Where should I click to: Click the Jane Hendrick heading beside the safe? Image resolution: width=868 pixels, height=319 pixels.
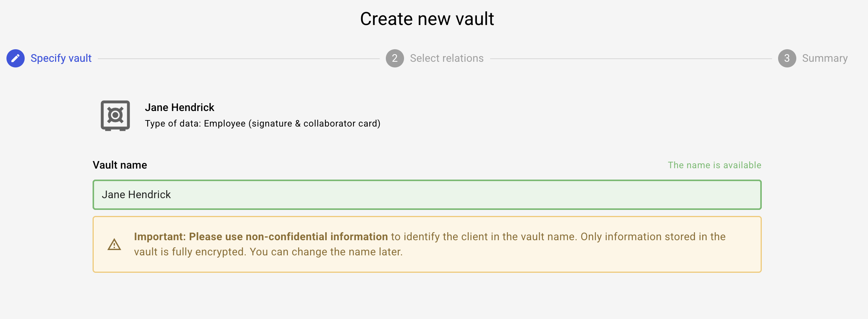click(179, 108)
